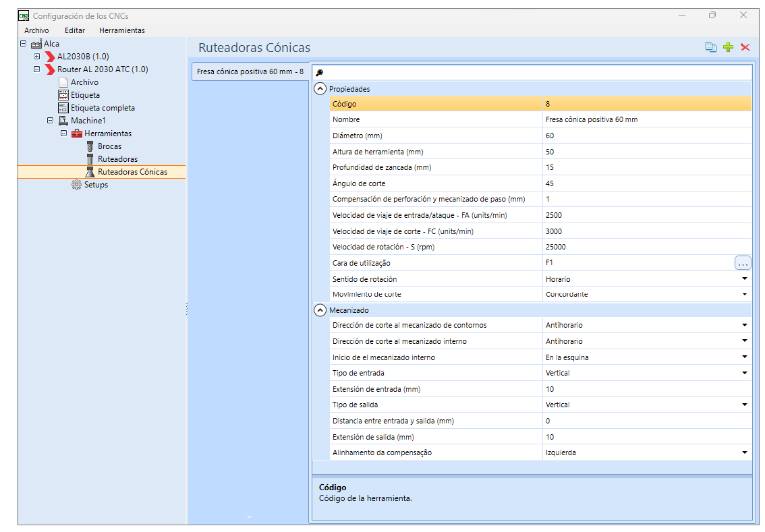Select Etiqueta completa in the tree

pyautogui.click(x=103, y=108)
